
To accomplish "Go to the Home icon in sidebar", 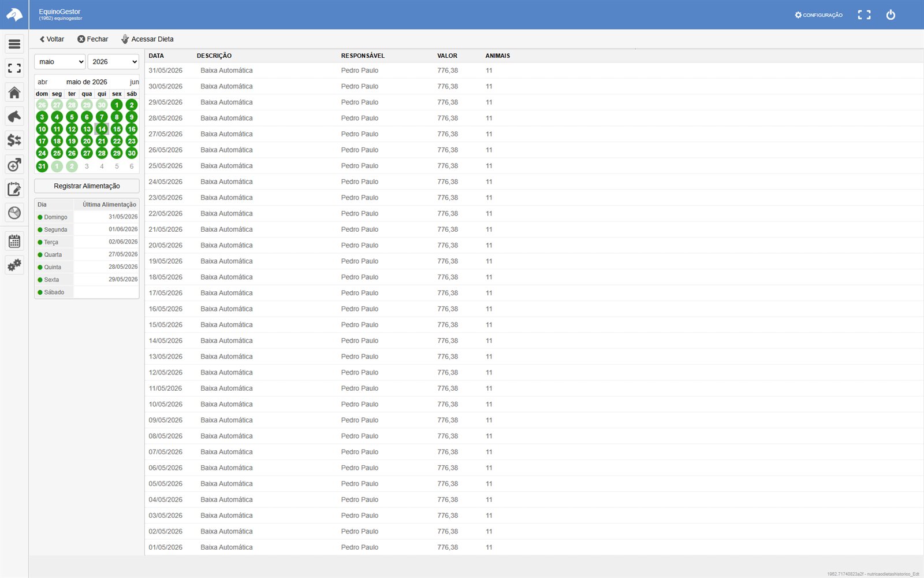I will click(14, 92).
